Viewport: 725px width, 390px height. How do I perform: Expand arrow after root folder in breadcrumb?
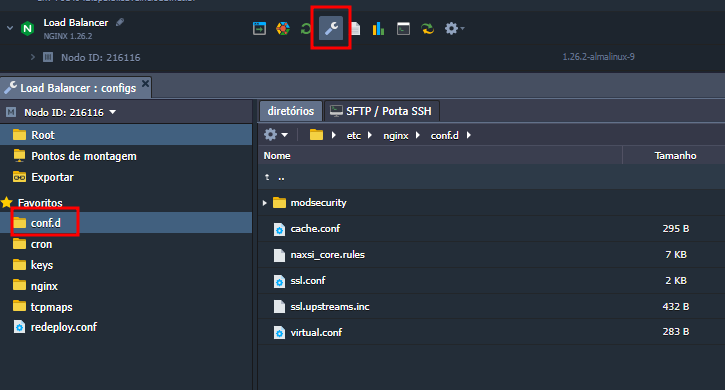[x=333, y=135]
